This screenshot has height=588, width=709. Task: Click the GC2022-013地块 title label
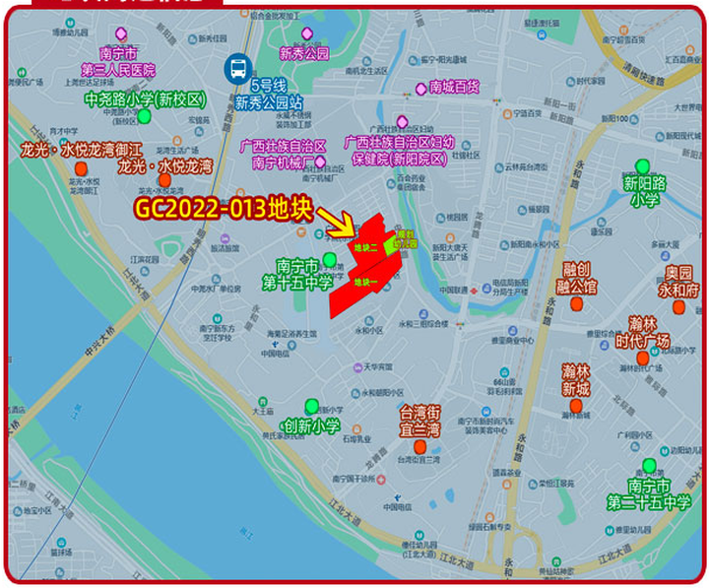(223, 208)
